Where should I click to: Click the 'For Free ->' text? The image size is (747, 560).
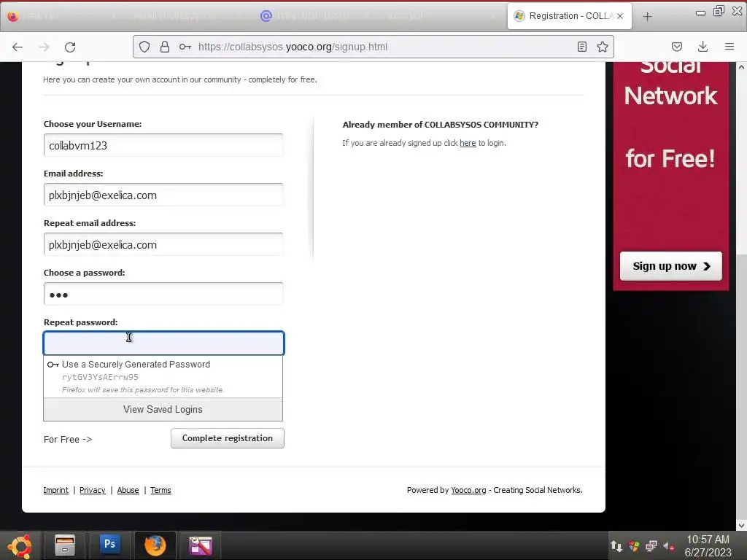68,439
